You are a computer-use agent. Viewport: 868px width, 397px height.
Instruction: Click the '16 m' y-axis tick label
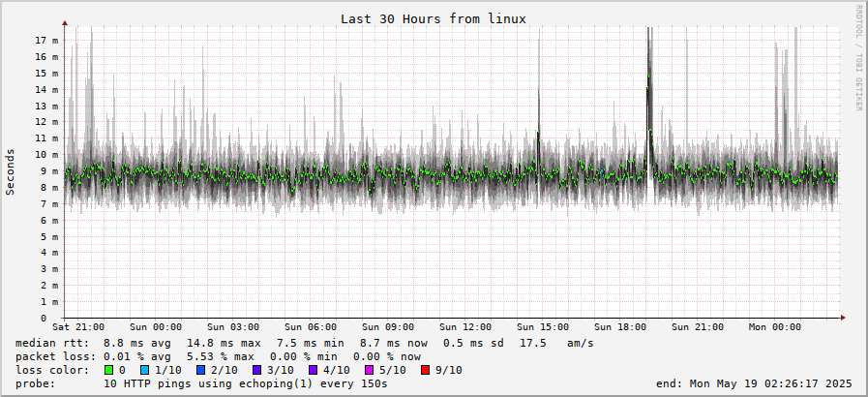[47, 56]
